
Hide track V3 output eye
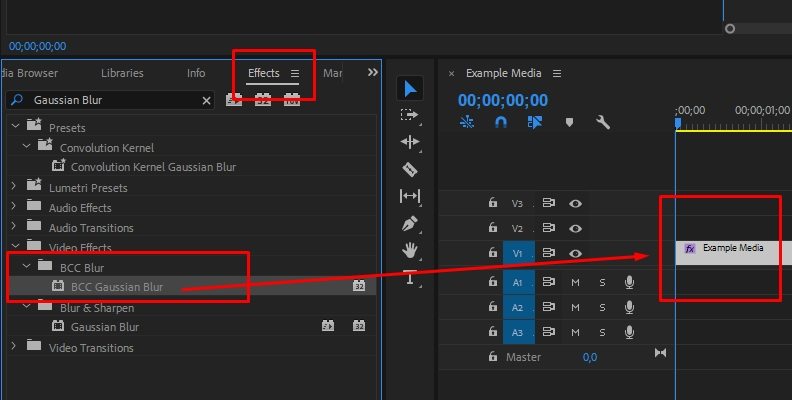tap(575, 204)
